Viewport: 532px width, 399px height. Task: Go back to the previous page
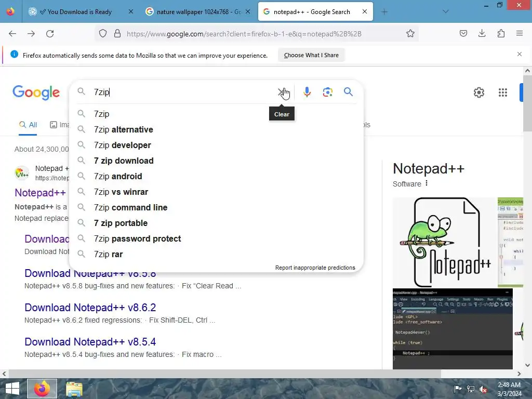pos(12,34)
